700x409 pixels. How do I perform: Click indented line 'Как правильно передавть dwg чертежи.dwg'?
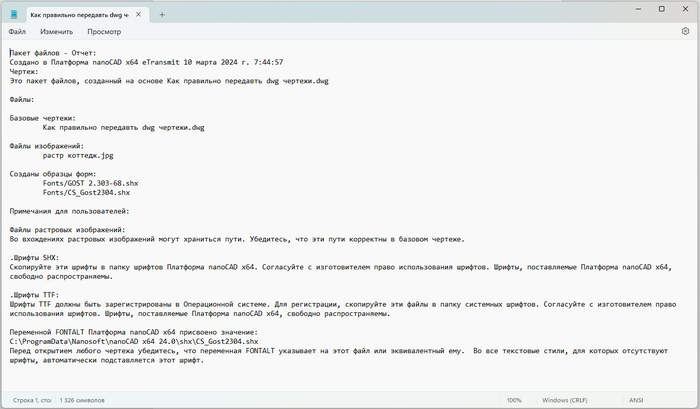point(124,128)
